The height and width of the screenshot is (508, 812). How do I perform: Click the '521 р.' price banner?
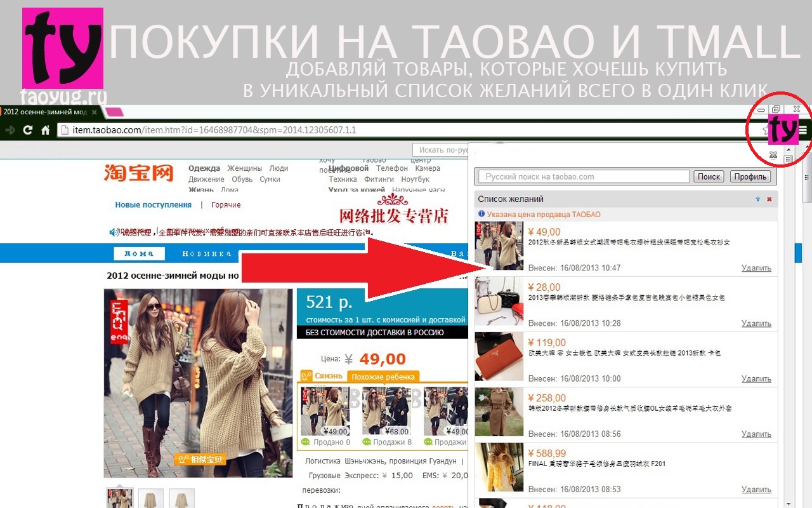[382, 307]
